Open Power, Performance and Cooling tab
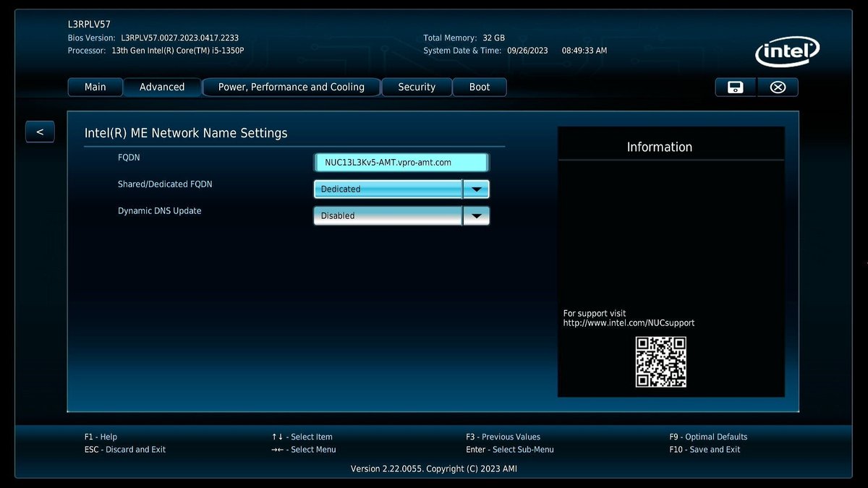 [292, 87]
